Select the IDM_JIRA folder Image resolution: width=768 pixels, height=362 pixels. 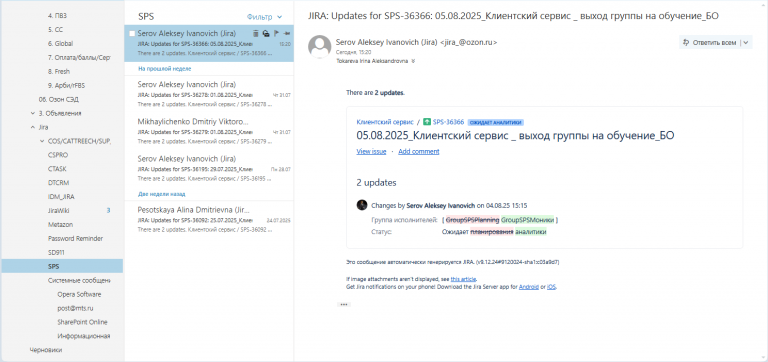tap(62, 197)
